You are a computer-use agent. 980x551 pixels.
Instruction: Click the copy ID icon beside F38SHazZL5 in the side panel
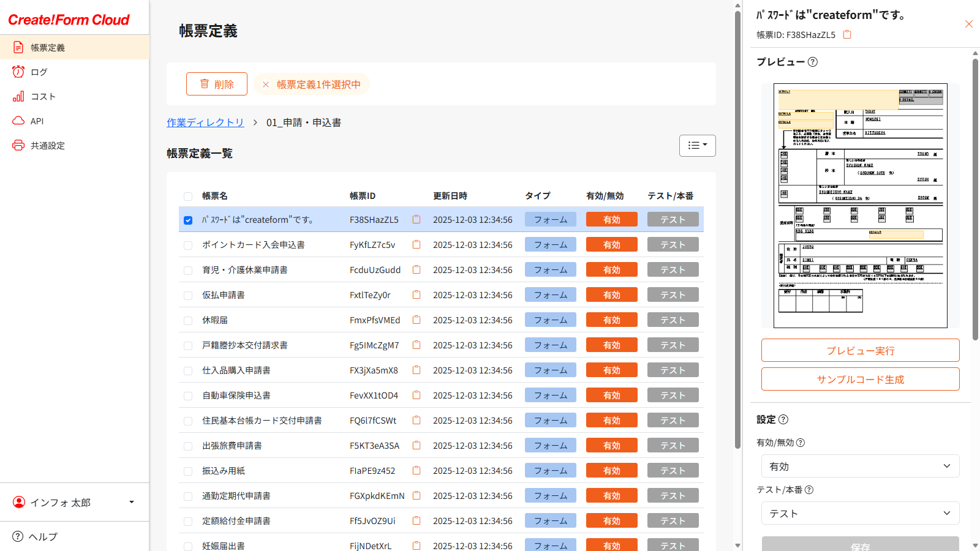tap(847, 35)
